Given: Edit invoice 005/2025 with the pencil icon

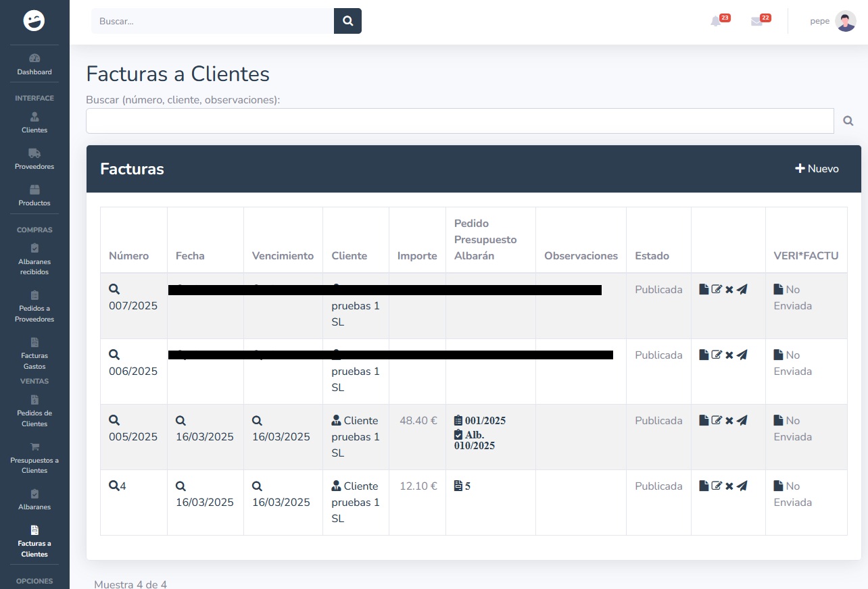Looking at the screenshot, I should point(717,420).
